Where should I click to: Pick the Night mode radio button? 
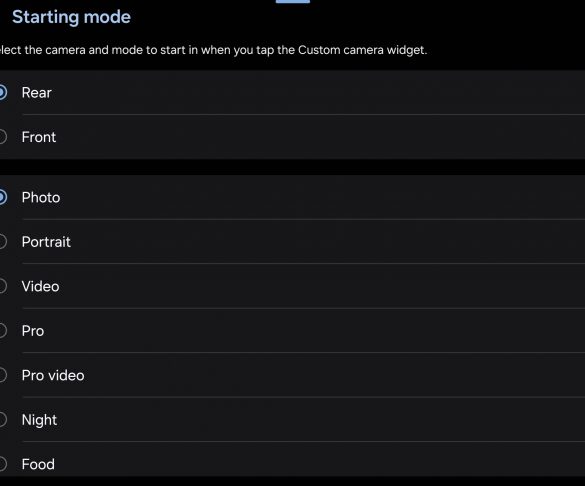tap(2, 420)
